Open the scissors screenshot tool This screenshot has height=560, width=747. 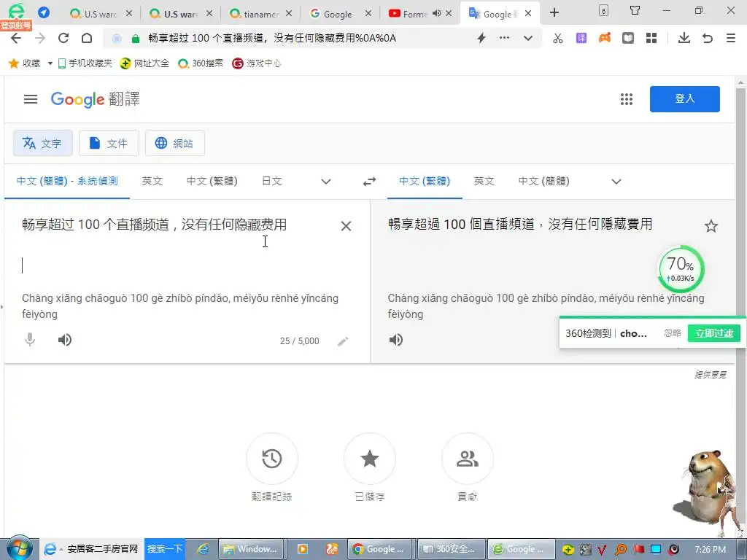tap(558, 38)
